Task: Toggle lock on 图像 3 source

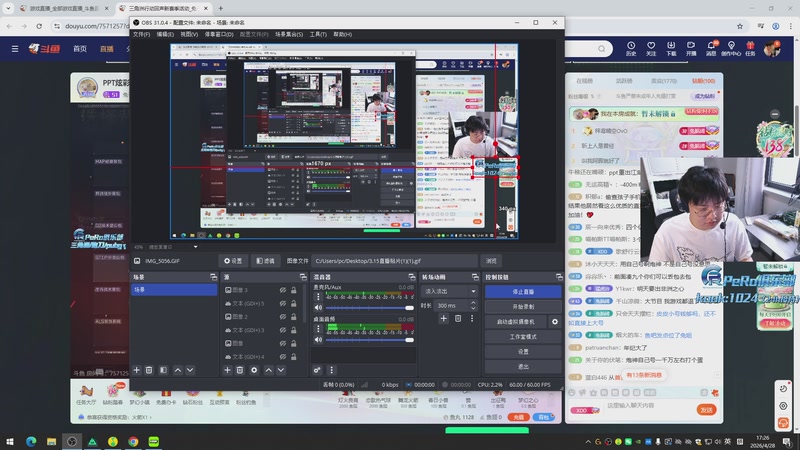Action: [x=294, y=290]
